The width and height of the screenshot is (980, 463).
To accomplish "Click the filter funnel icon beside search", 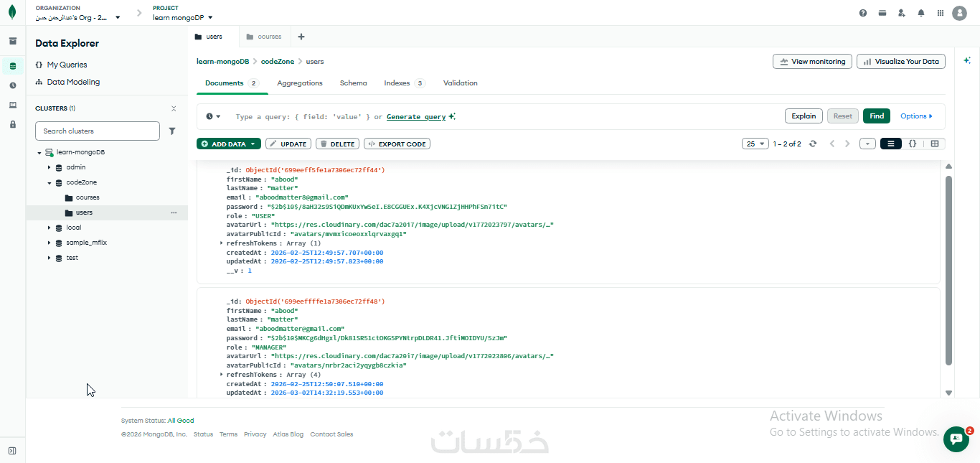I will (x=172, y=131).
